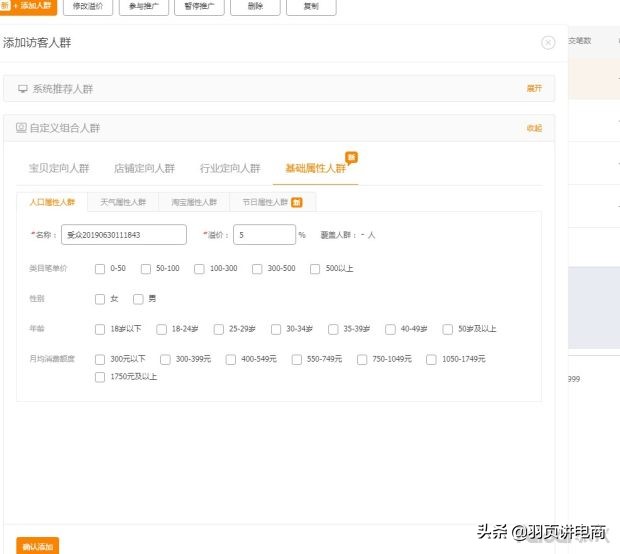Enable the 1750元及以上 spending checkbox
620x554 pixels.
[100, 377]
